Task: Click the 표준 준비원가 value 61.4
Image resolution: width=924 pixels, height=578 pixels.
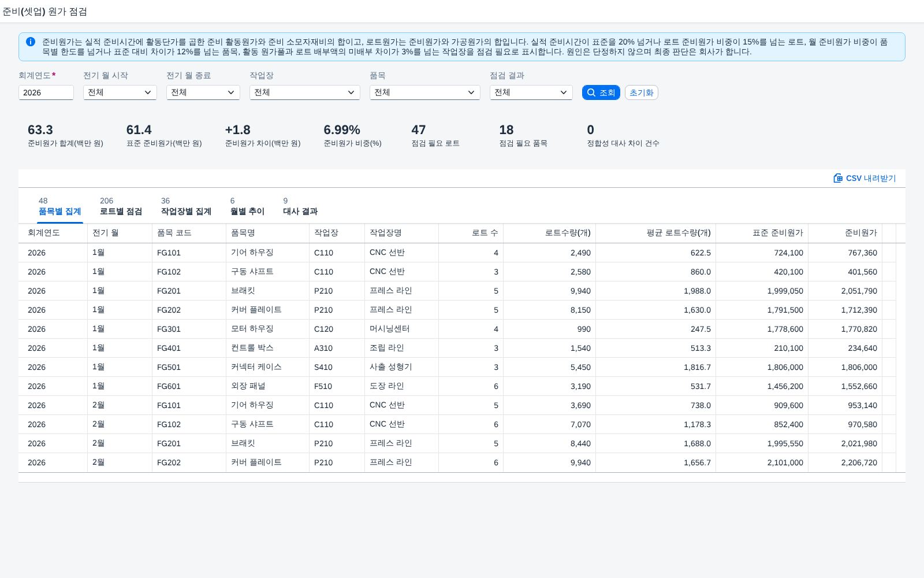Action: click(139, 130)
